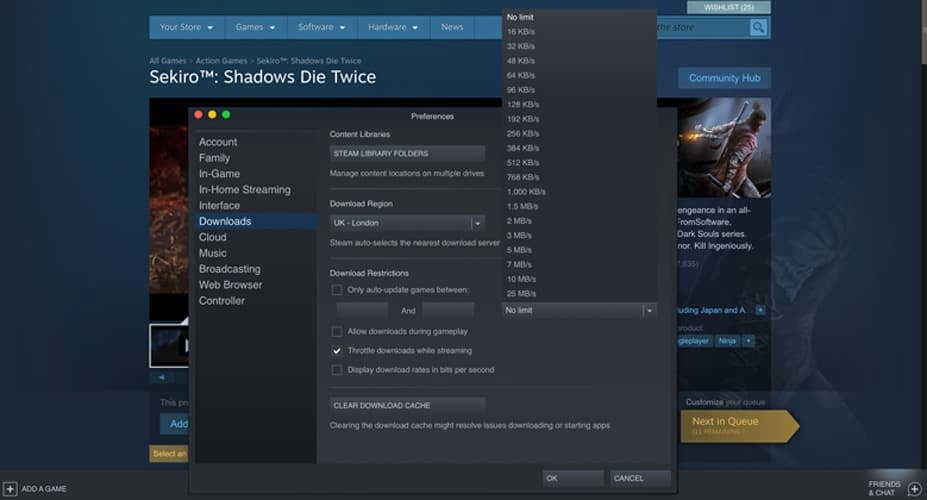
Task: Open Controller preferences section
Action: coord(256,301)
